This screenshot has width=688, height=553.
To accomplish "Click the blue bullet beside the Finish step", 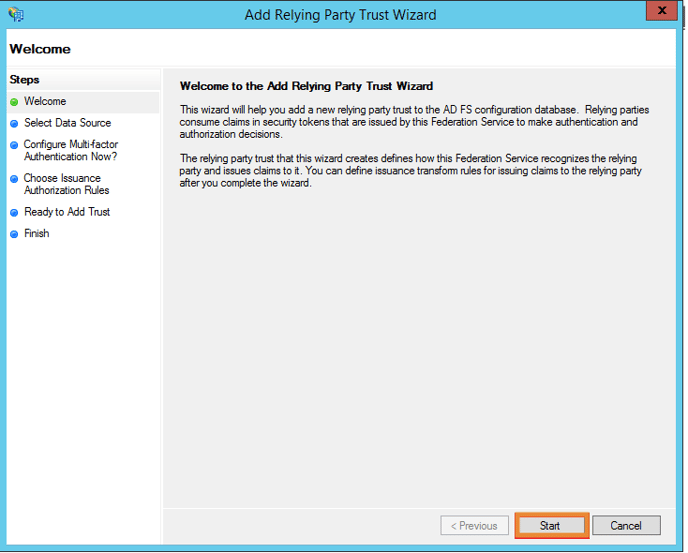I will pos(14,234).
